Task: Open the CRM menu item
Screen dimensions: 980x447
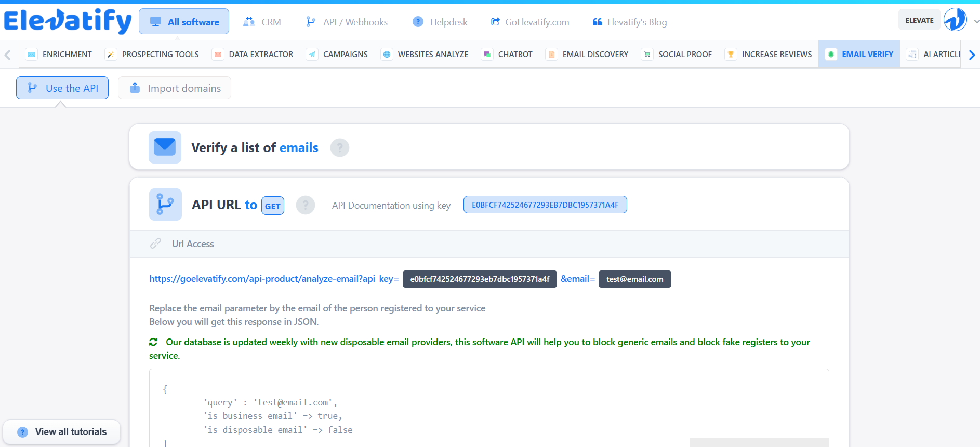Action: [x=262, y=22]
